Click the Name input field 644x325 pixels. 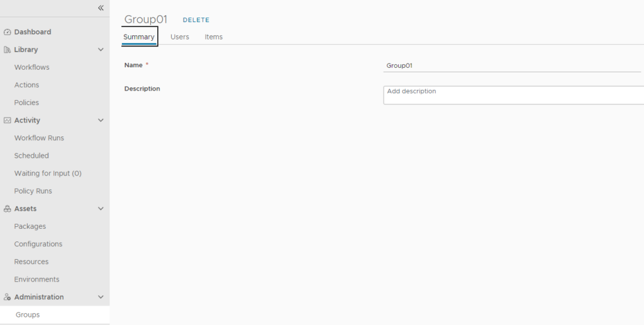pyautogui.click(x=512, y=65)
